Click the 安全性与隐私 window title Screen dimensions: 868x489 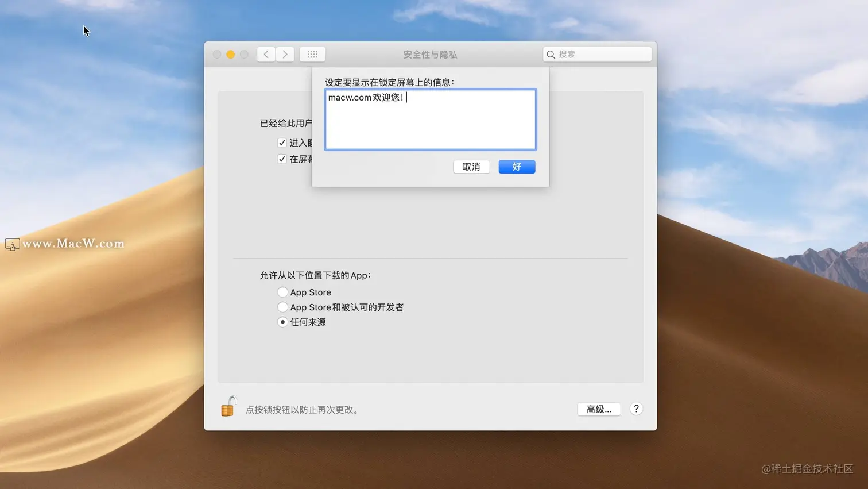430,55
